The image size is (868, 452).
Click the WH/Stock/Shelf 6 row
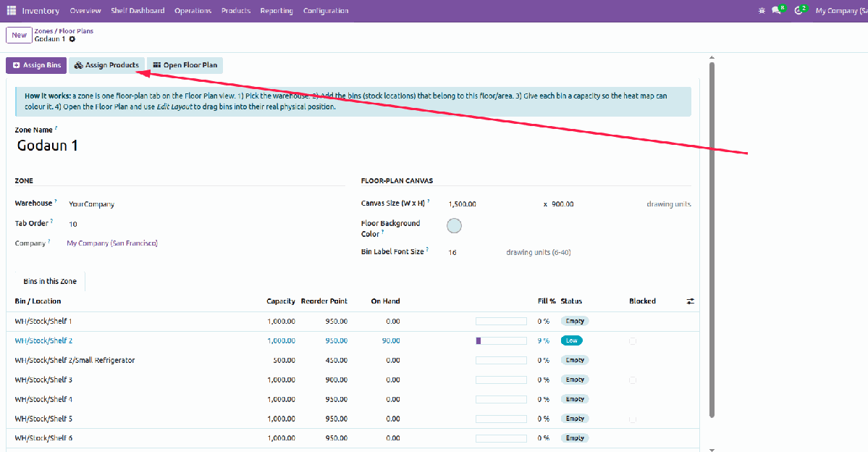pos(353,438)
